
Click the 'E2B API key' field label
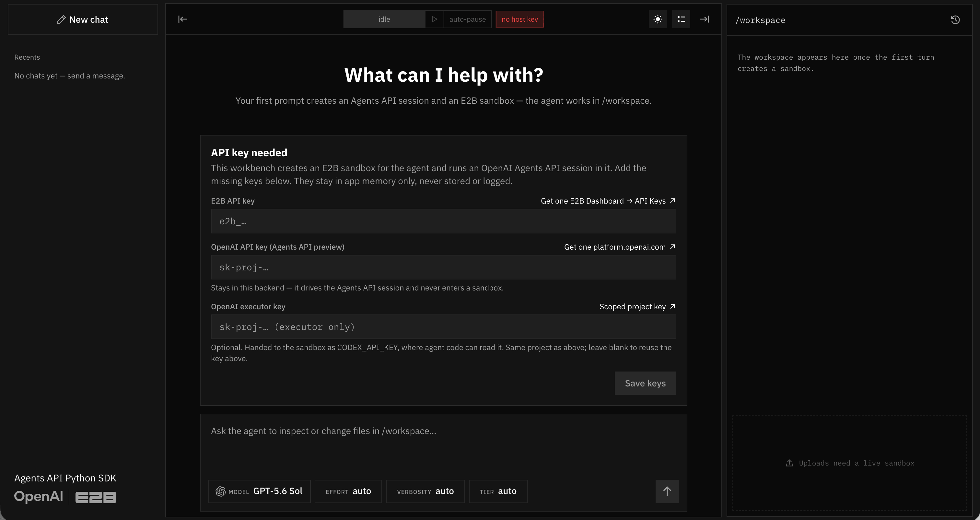[x=233, y=201]
